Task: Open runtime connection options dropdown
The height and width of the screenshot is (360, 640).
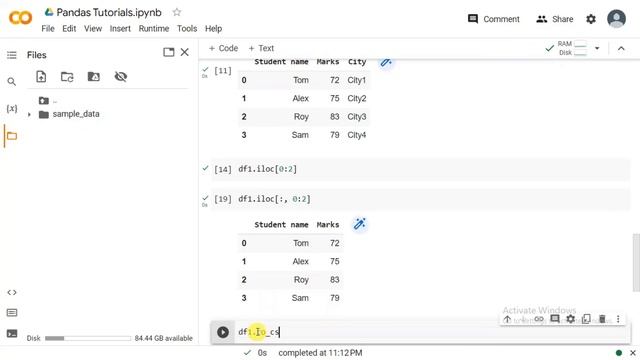Action: click(597, 48)
